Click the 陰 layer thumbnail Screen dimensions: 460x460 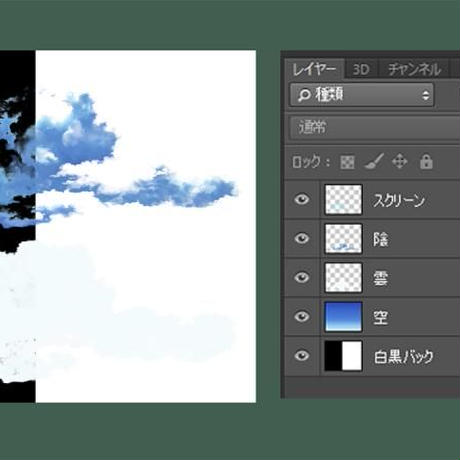pos(343,239)
